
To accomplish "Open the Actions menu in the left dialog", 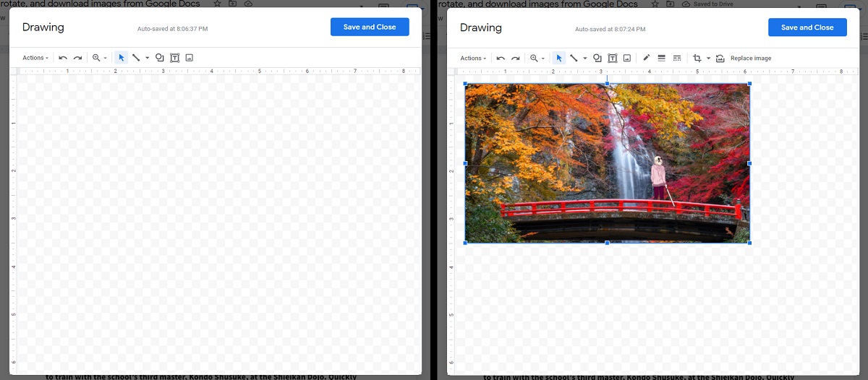I will [35, 58].
